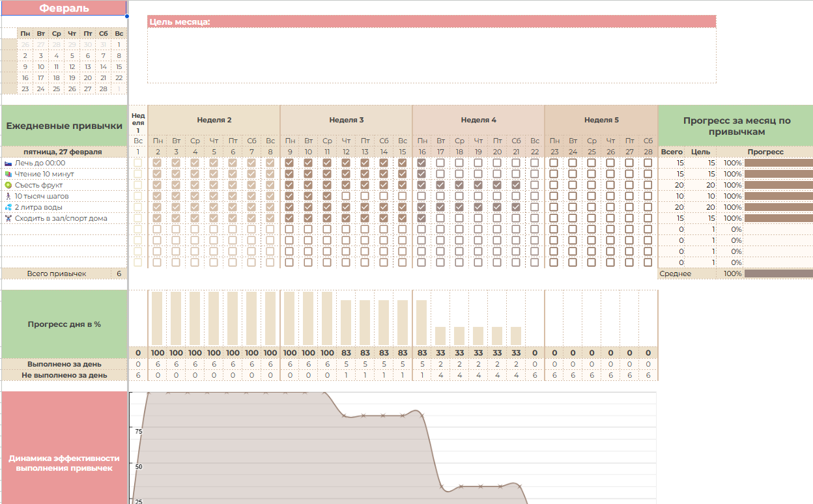Click inside the empty monthly goal text area
This screenshot has height=504, width=813.
pos(431,55)
